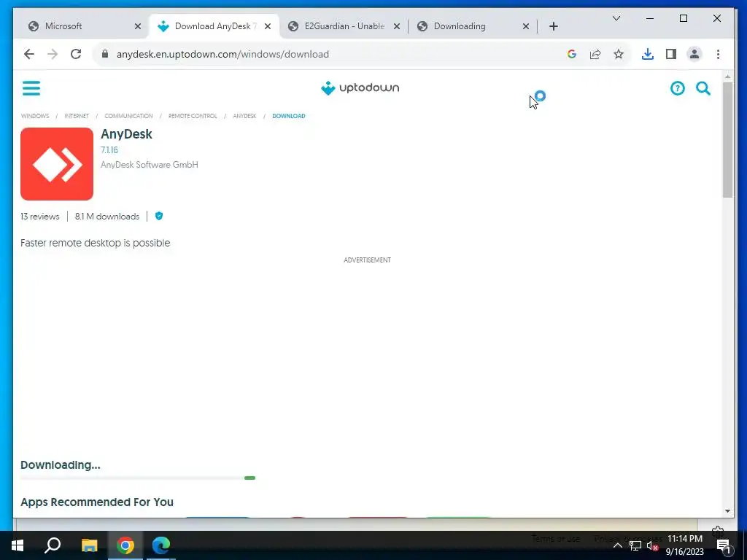Close the Microsoft tab
This screenshot has width=747, height=560.
pyautogui.click(x=138, y=26)
